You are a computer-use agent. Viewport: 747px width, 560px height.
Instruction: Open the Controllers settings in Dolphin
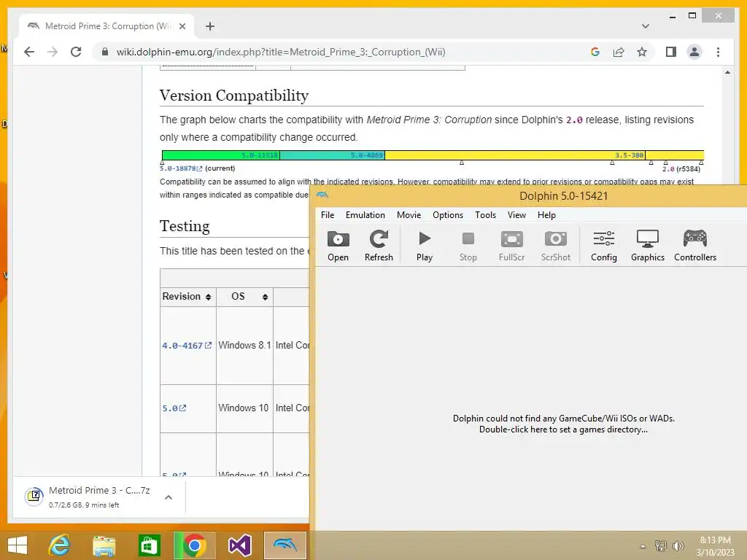695,245
